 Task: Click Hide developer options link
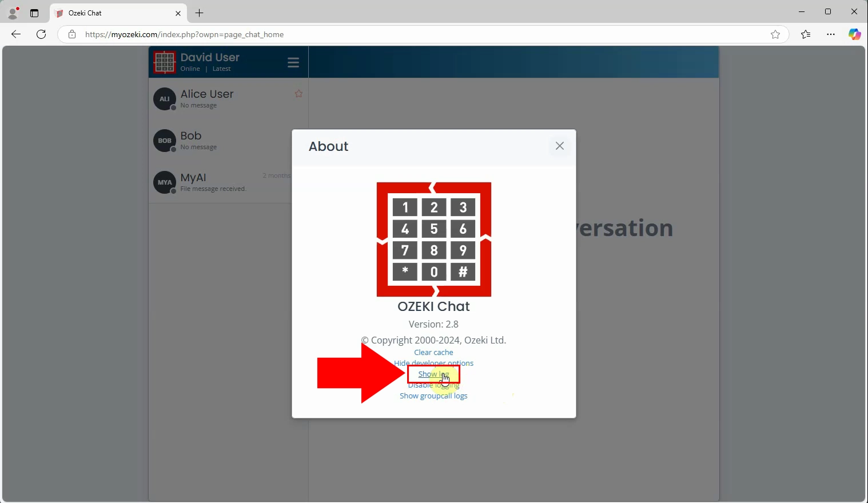(433, 363)
